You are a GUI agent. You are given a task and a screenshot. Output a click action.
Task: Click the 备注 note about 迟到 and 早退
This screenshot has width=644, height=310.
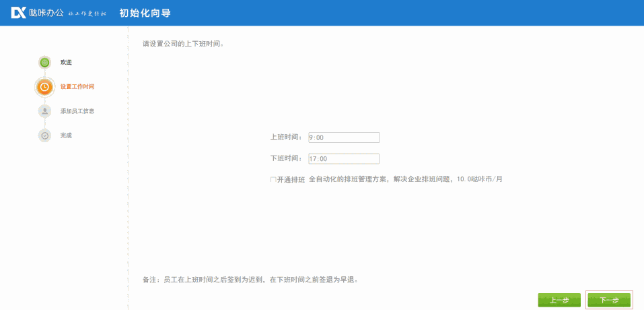click(x=250, y=280)
